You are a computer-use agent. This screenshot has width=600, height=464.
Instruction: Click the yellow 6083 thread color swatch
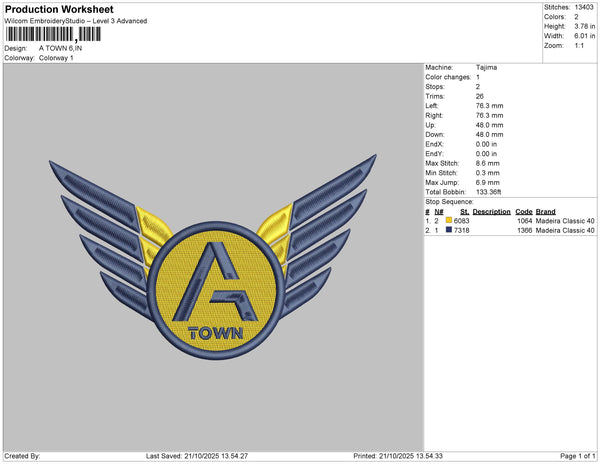pyautogui.click(x=449, y=220)
